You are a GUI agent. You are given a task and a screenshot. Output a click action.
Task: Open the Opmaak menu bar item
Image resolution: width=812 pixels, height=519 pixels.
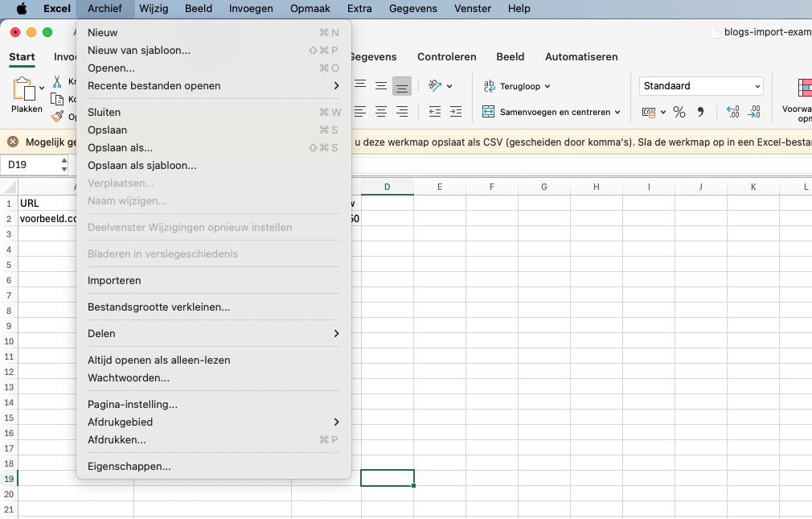click(x=310, y=9)
